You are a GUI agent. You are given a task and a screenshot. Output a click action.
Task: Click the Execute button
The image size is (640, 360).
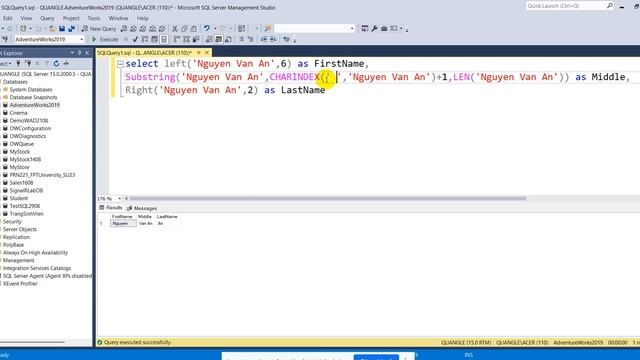[x=105, y=39]
